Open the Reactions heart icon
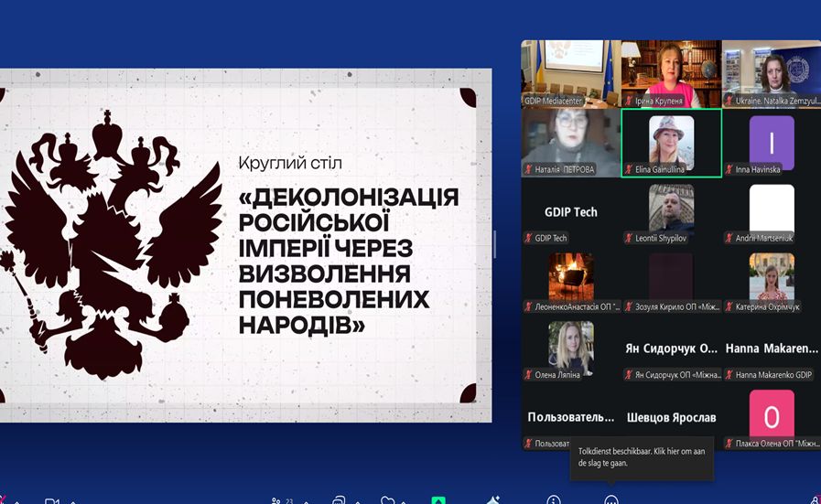This screenshot has width=821, height=504. coord(387,500)
